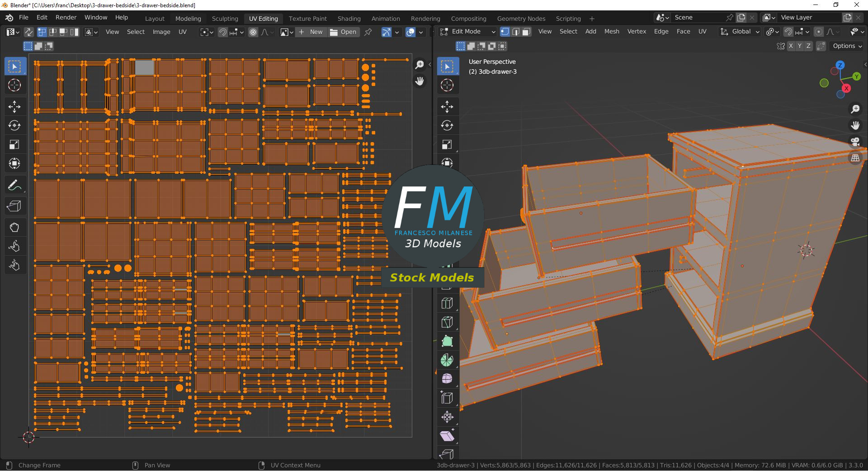Image resolution: width=868 pixels, height=471 pixels.
Task: Toggle UV sync selection
Action: [28, 32]
